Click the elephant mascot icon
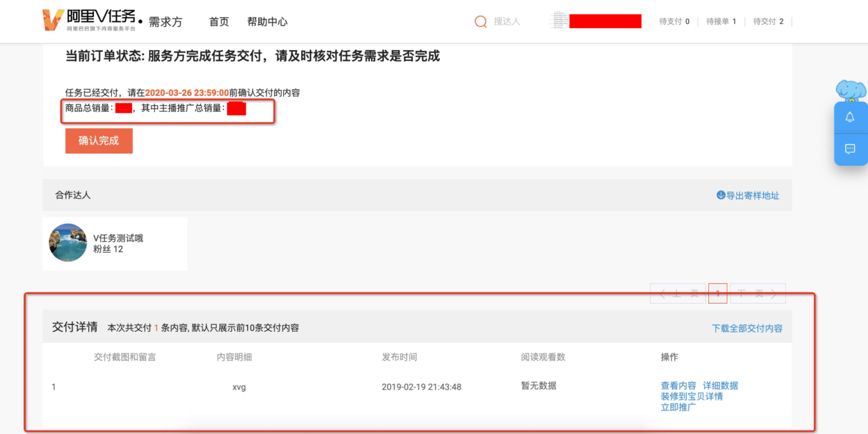Image resolution: width=868 pixels, height=434 pixels. [x=851, y=90]
